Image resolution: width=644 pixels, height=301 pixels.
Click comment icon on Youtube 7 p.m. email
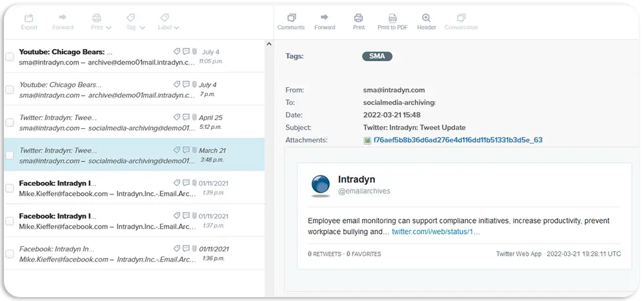186,84
